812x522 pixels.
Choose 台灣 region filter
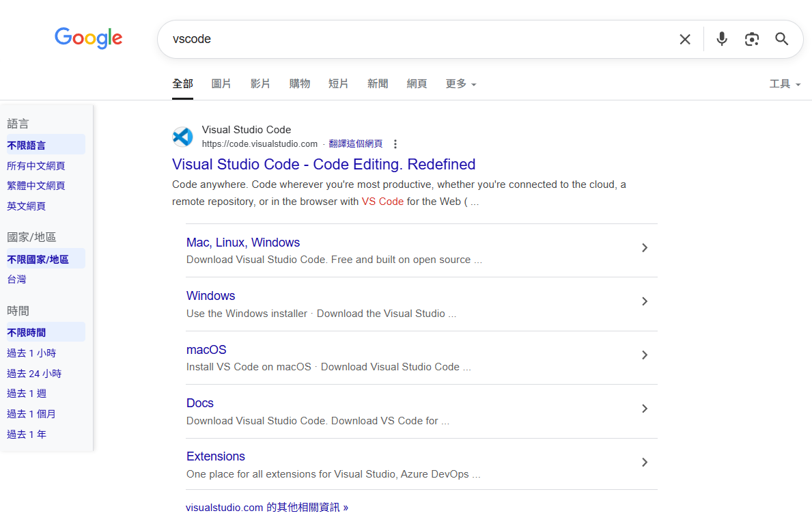(x=16, y=279)
